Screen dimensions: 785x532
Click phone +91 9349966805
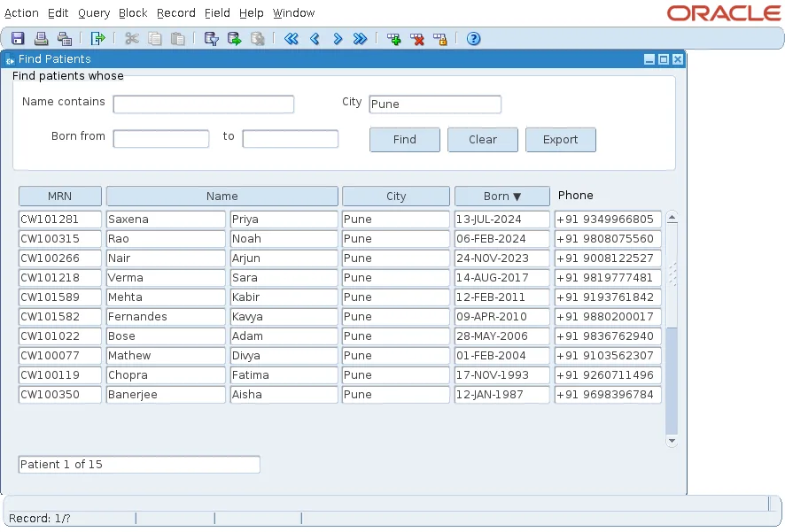pos(608,220)
